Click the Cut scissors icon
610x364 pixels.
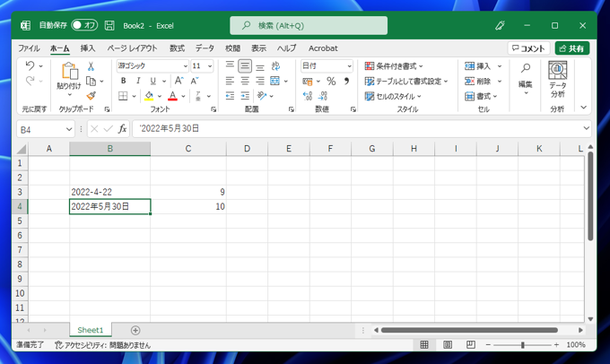point(91,66)
